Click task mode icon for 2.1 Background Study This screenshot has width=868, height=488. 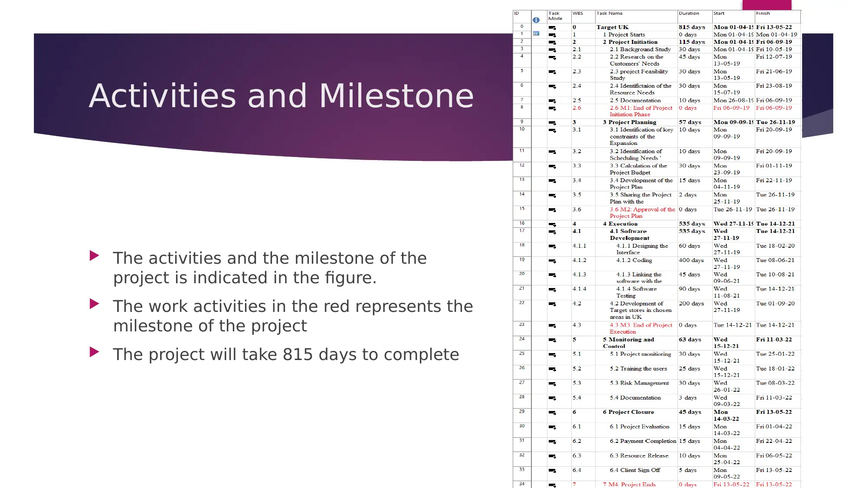(552, 50)
